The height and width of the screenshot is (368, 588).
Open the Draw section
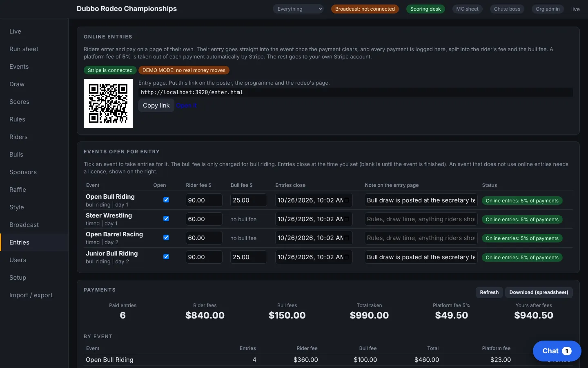34,84
